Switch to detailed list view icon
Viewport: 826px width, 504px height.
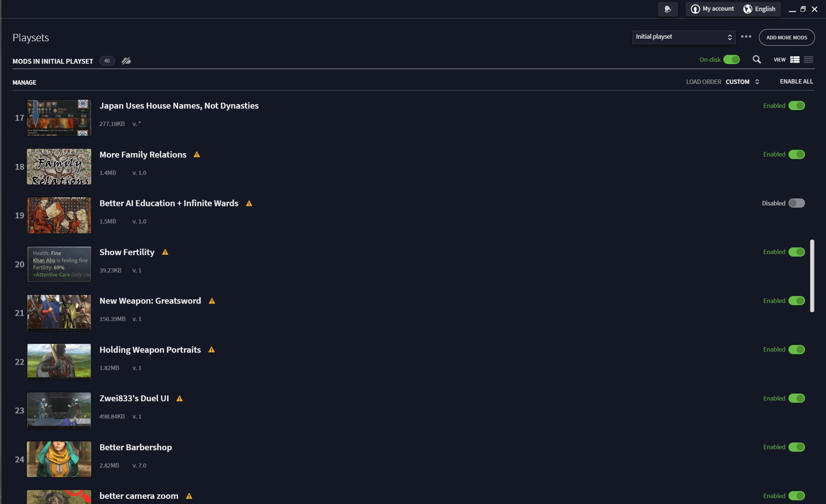click(795, 60)
